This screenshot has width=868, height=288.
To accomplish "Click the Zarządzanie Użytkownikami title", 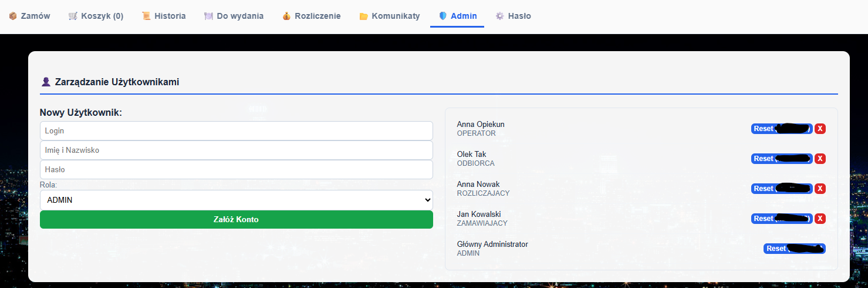I will [117, 82].
